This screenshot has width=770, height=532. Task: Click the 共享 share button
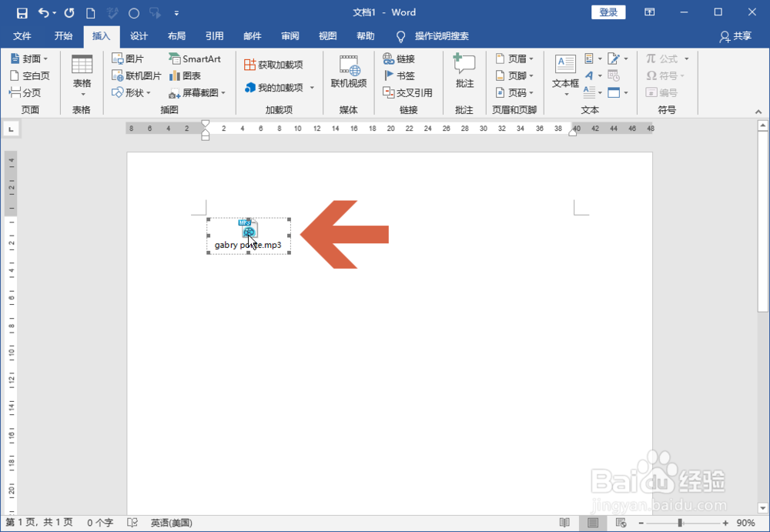(735, 36)
